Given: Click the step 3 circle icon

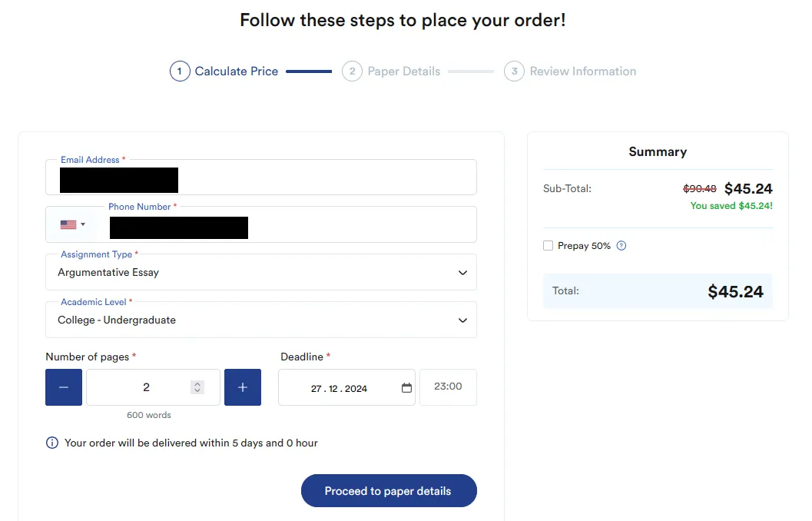Looking at the screenshot, I should point(514,71).
